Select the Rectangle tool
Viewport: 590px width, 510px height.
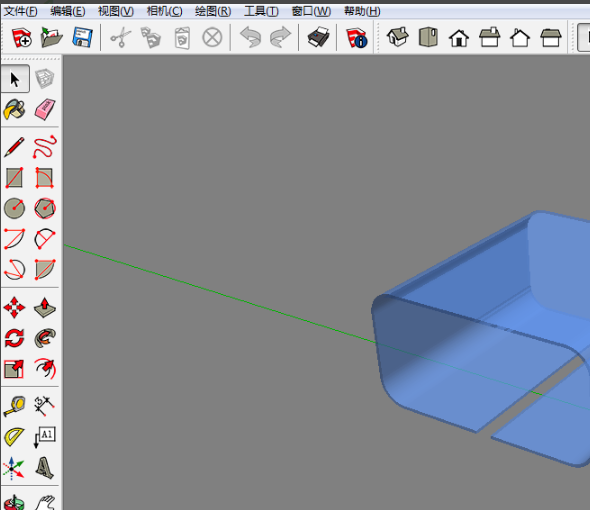14,178
